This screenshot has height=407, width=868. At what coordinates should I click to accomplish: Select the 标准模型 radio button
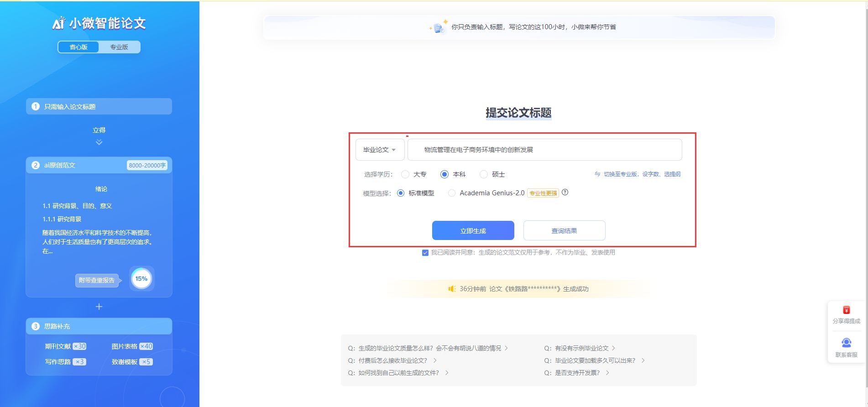[x=401, y=193]
